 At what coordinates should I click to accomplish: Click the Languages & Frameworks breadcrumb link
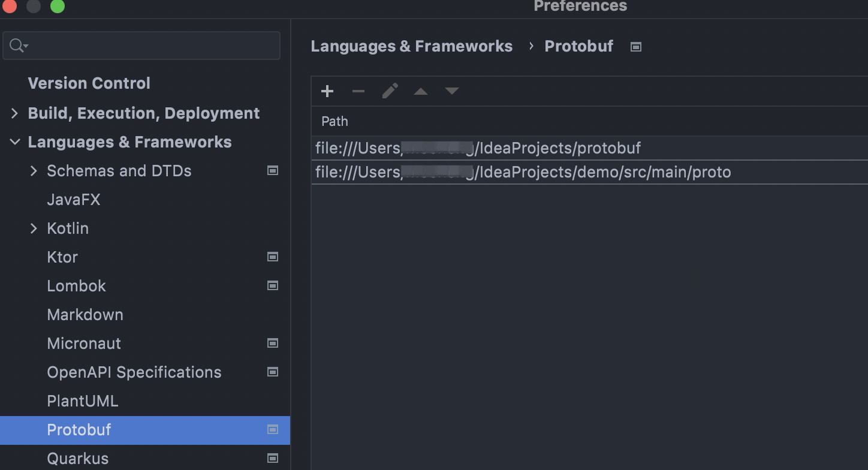(x=412, y=46)
